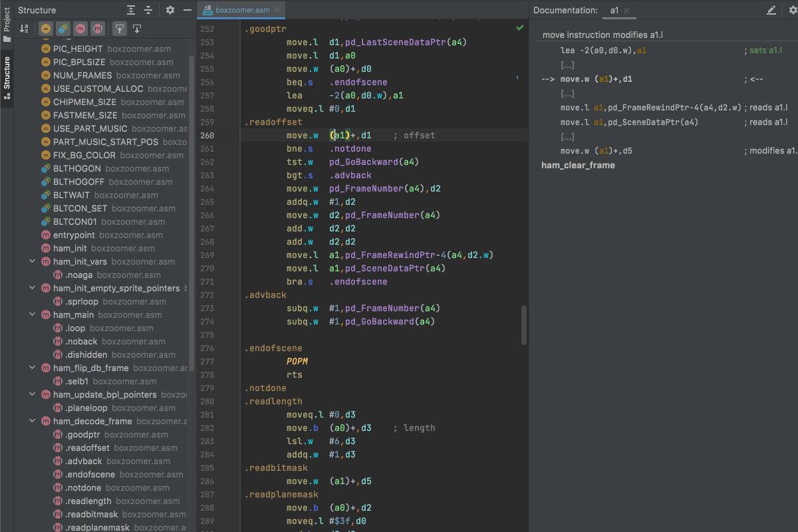
Task: Click green checkmark inspection status icon
Action: point(519,29)
